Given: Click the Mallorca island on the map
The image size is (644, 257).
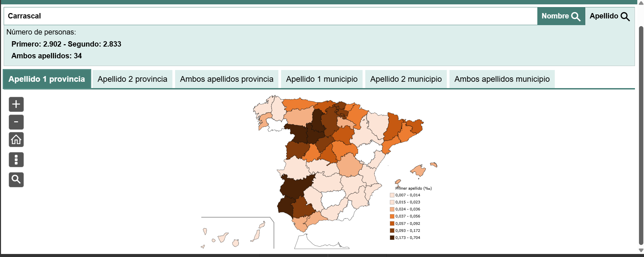Looking at the screenshot, I should (x=419, y=171).
